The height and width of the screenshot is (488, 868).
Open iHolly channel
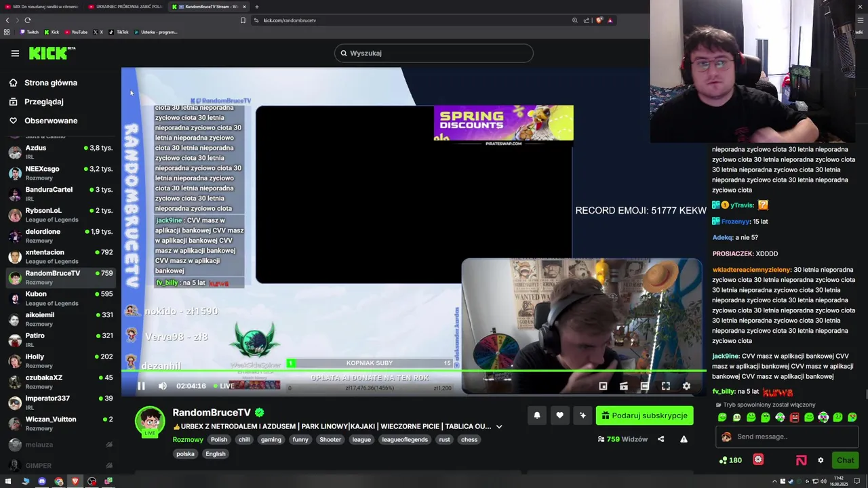point(60,361)
